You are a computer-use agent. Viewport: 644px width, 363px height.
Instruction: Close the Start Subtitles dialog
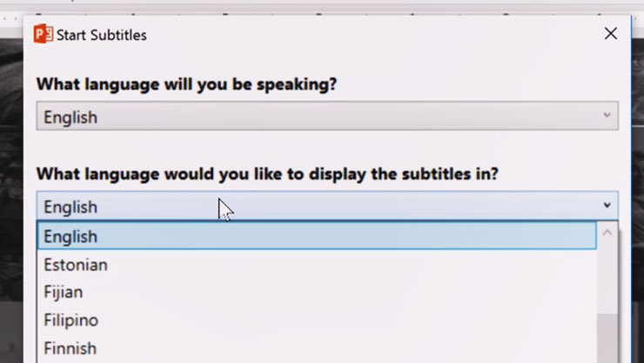610,34
